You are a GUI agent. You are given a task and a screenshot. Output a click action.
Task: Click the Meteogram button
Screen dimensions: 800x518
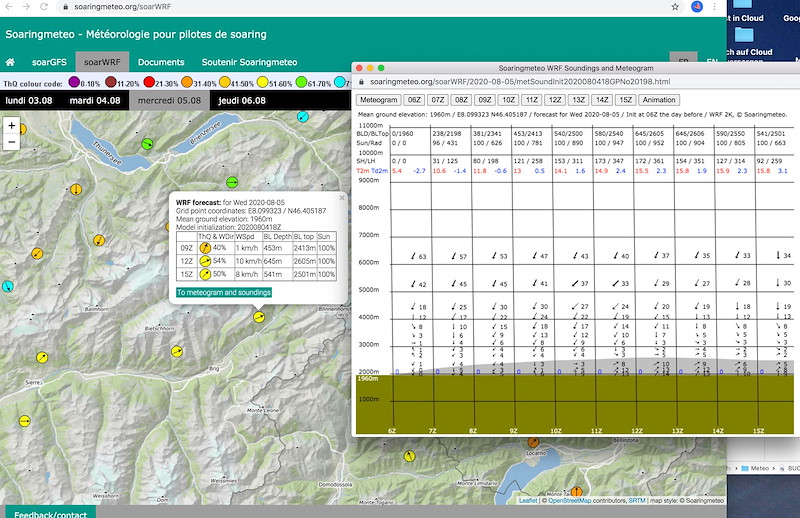[379, 100]
